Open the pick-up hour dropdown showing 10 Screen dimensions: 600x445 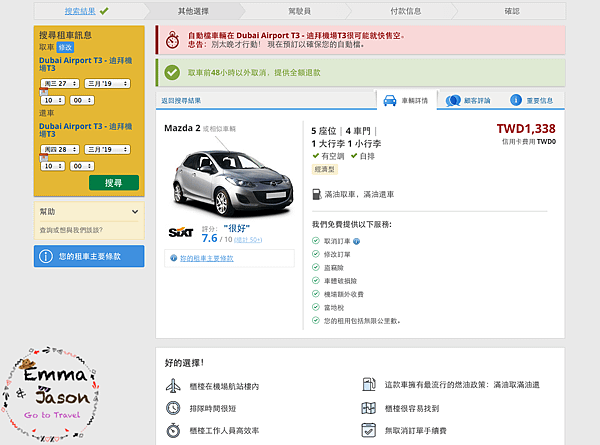(x=53, y=100)
